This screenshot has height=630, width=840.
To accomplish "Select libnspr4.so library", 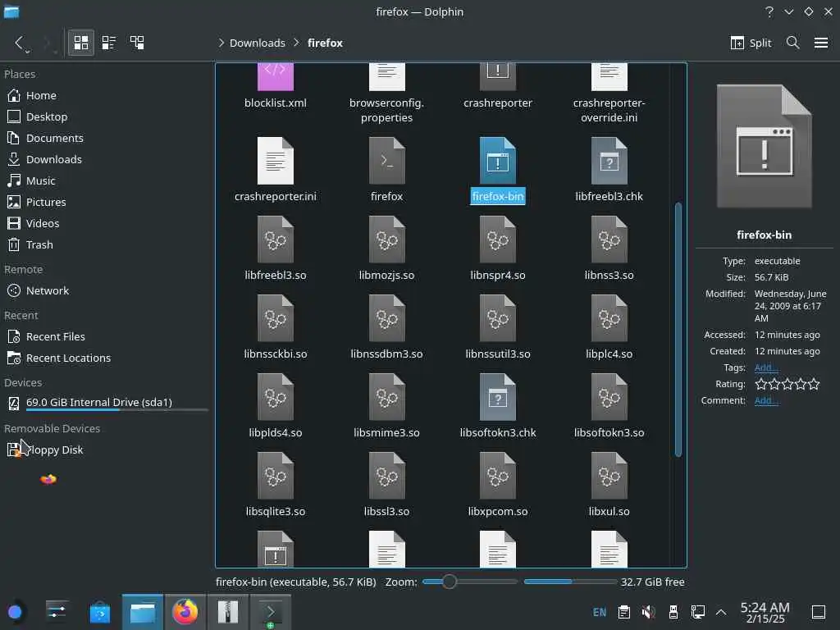I will [498, 249].
